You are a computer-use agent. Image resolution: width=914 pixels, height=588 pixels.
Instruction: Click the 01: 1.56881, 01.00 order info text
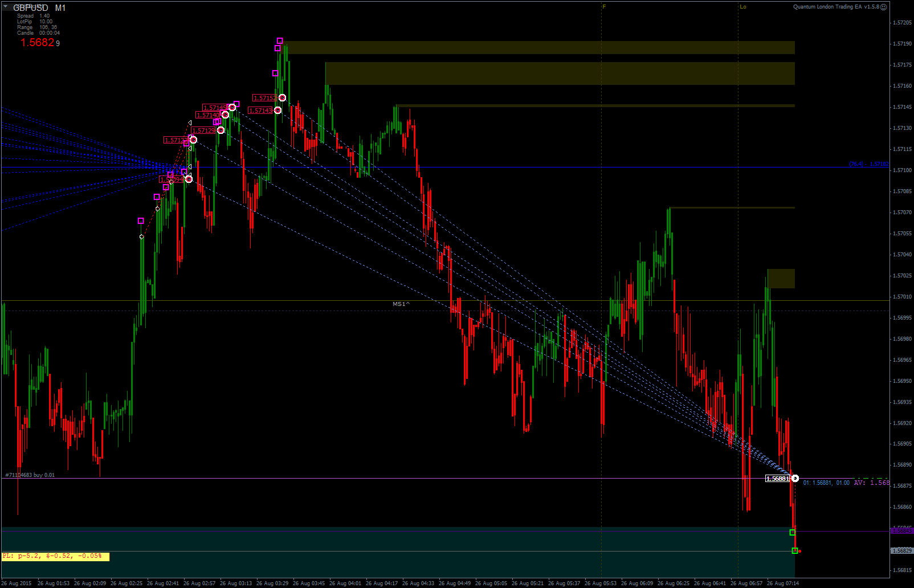click(826, 483)
